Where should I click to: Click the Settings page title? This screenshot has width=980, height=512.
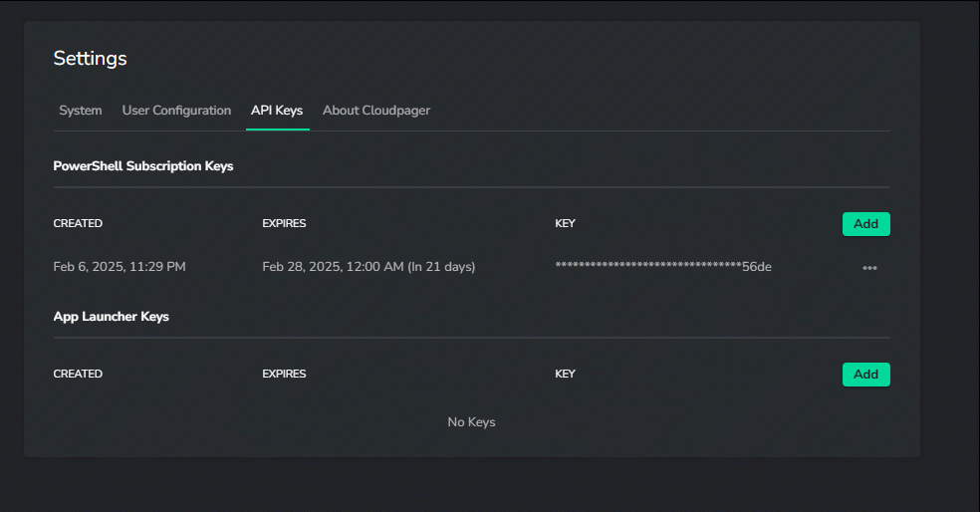tap(90, 58)
